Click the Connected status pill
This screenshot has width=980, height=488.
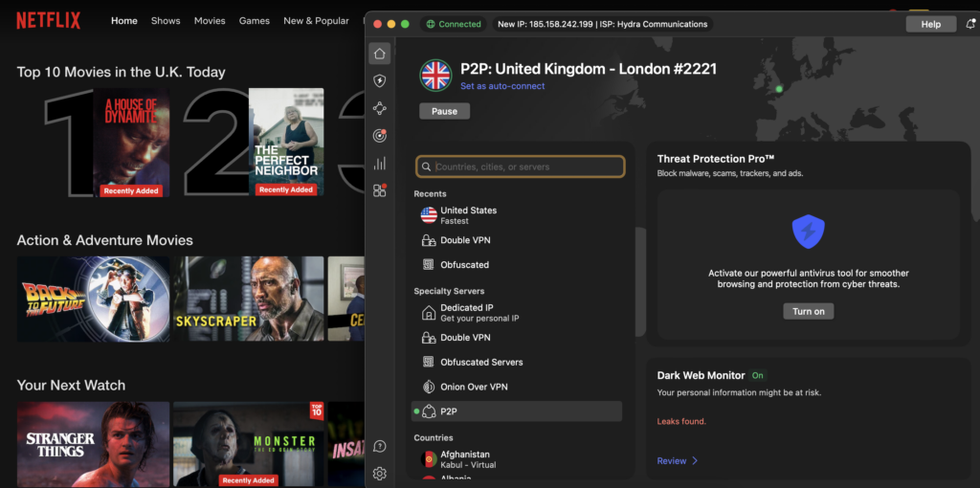click(x=453, y=24)
